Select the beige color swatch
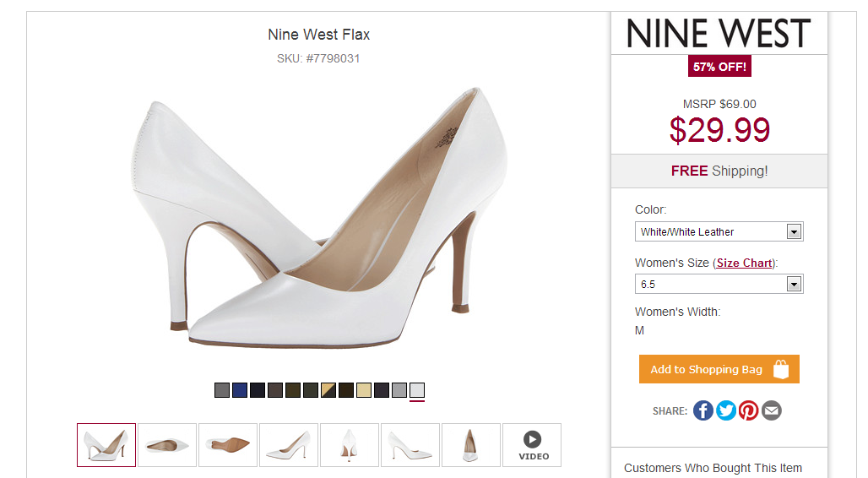 click(364, 390)
